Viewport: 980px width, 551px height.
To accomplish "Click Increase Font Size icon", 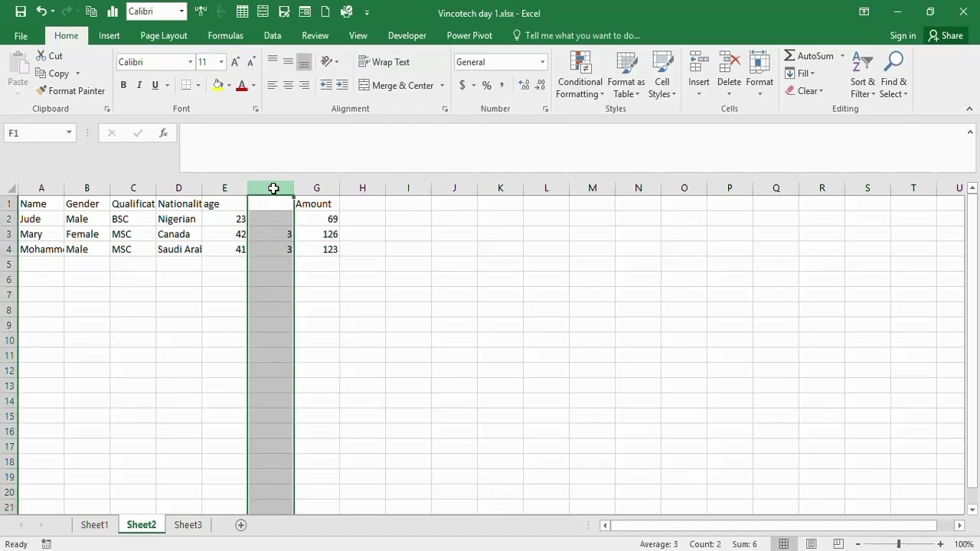I will tap(236, 62).
